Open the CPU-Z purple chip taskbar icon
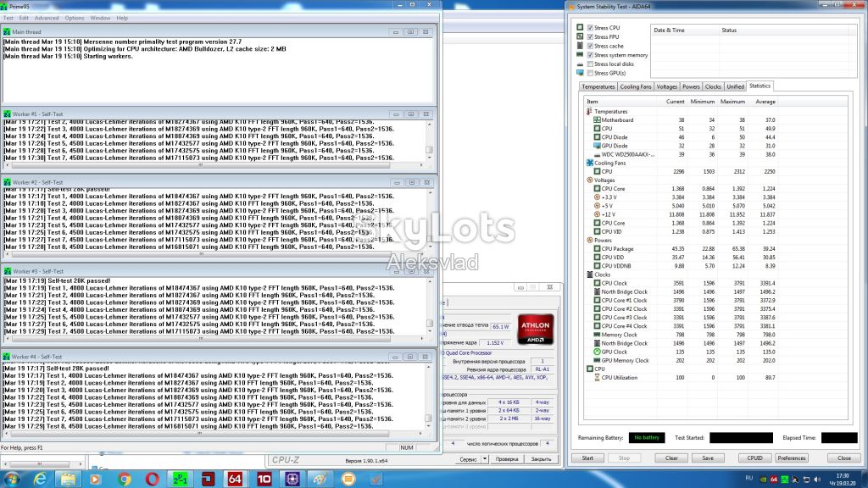The height and width of the screenshot is (488, 868). 292,480
